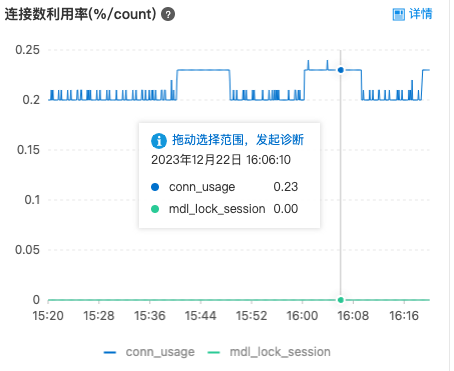454x371 pixels.
Task: Click the green mdl_lock_session point on the chart
Action: (x=341, y=300)
